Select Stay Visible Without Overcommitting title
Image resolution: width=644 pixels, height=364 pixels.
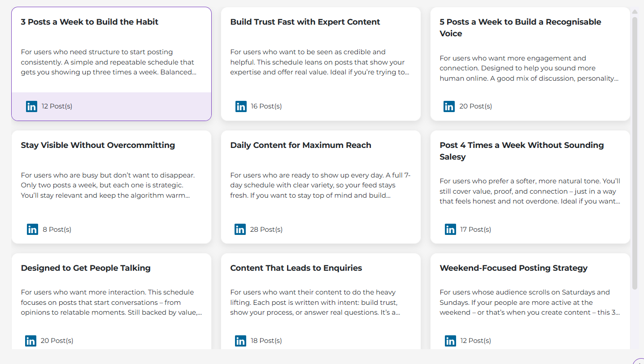click(x=98, y=145)
